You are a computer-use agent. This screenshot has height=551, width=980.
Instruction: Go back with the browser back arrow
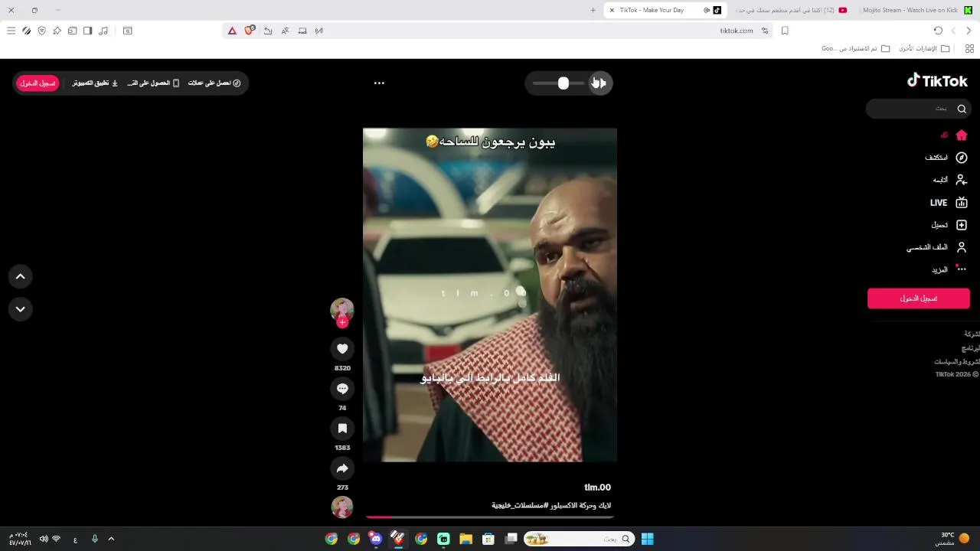click(969, 31)
